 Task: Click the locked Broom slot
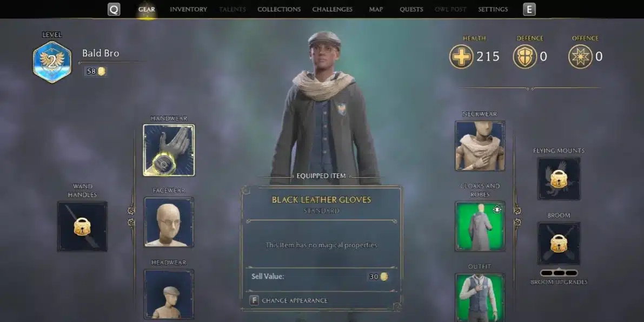(x=559, y=244)
